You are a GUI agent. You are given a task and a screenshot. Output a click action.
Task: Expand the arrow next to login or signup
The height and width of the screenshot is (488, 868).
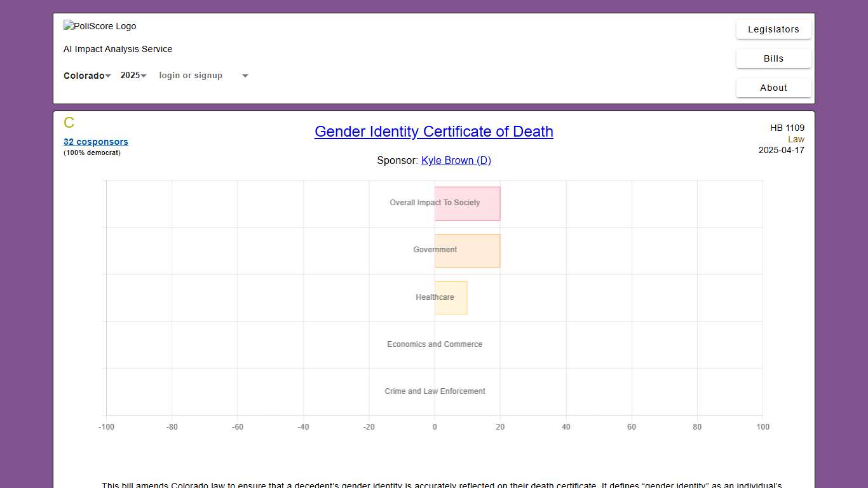click(x=245, y=75)
